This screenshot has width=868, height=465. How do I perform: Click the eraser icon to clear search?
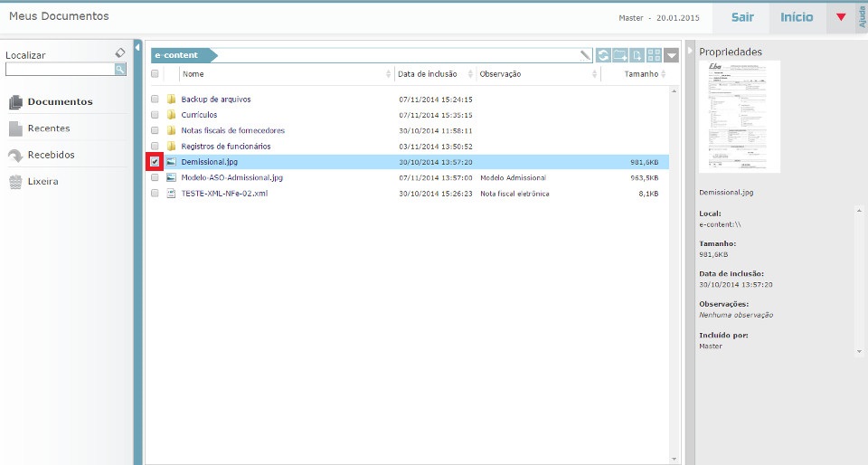[x=120, y=53]
